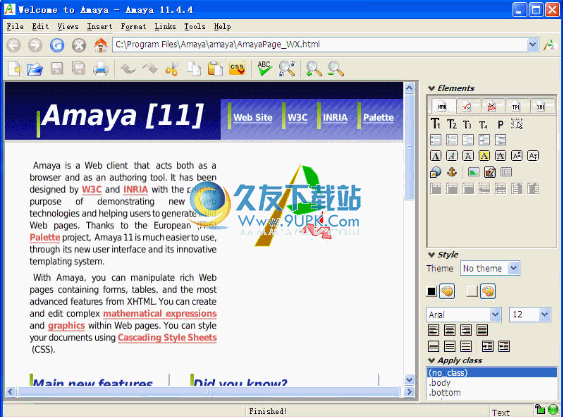The width and height of the screenshot is (563, 417).
Task: Open the Edit menu
Action: coord(41,26)
